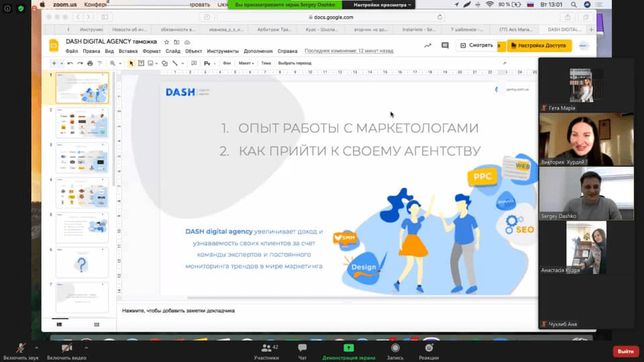Start camera with Включить видео

66,352
